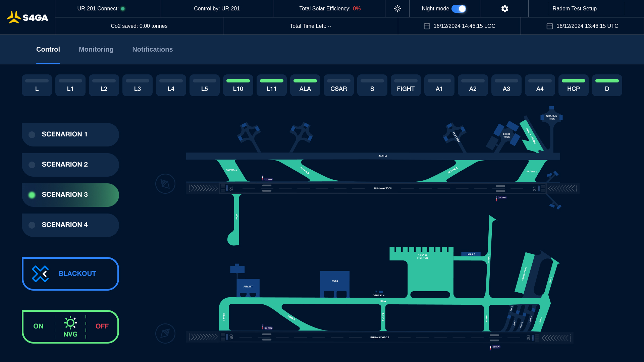This screenshot has height=362, width=644.
Task: Switch to the Monitoring tab
Action: point(96,49)
